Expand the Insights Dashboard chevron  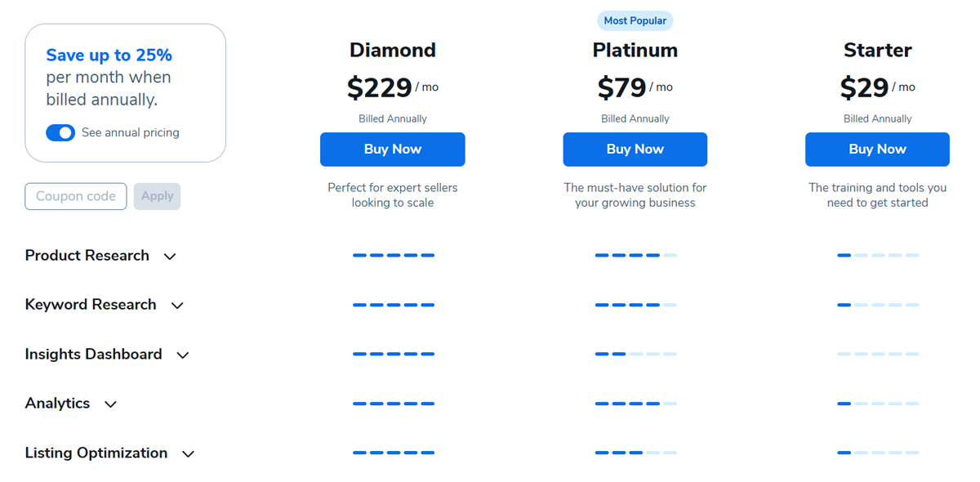pos(183,355)
